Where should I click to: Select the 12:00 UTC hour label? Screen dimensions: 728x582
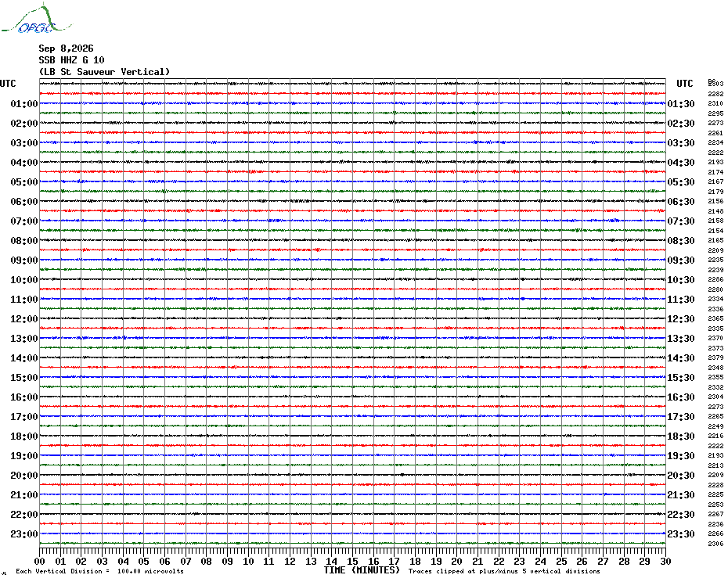(24, 319)
